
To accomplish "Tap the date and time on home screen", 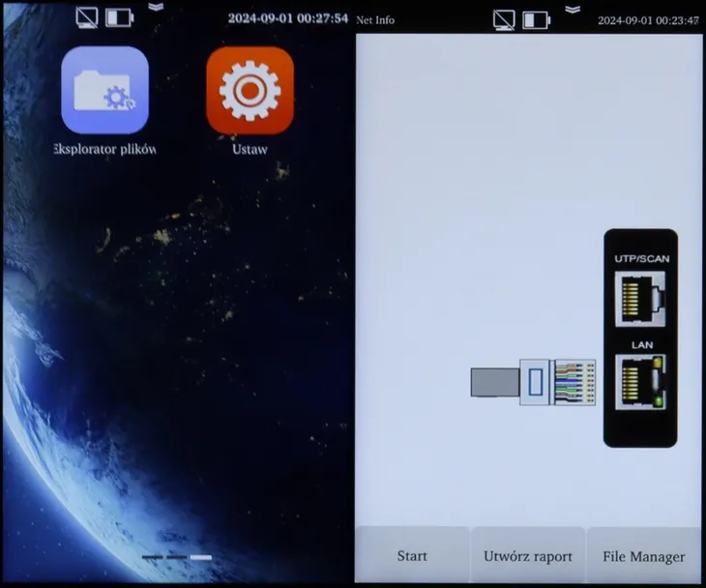I will pyautogui.click(x=287, y=18).
